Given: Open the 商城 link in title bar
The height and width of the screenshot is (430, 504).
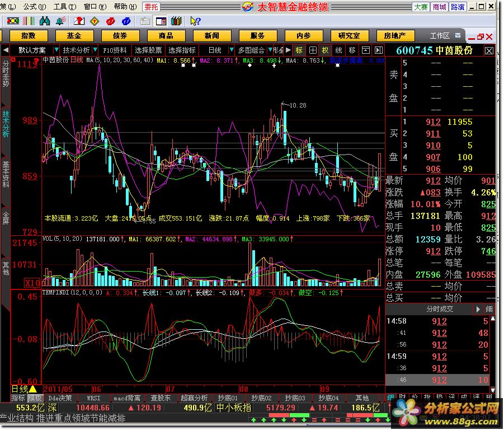Looking at the screenshot, I should pyautogui.click(x=439, y=7).
